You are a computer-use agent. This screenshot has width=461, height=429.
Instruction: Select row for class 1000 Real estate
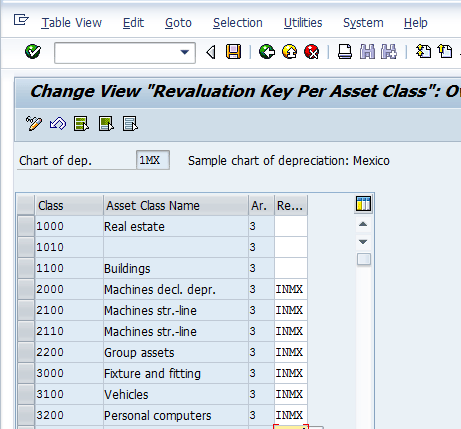[26, 226]
